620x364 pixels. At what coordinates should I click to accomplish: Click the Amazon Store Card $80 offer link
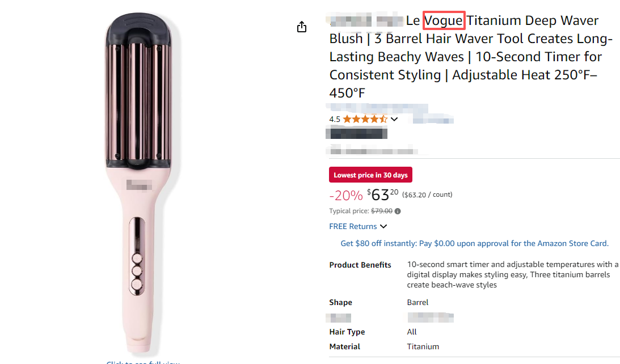[474, 243]
